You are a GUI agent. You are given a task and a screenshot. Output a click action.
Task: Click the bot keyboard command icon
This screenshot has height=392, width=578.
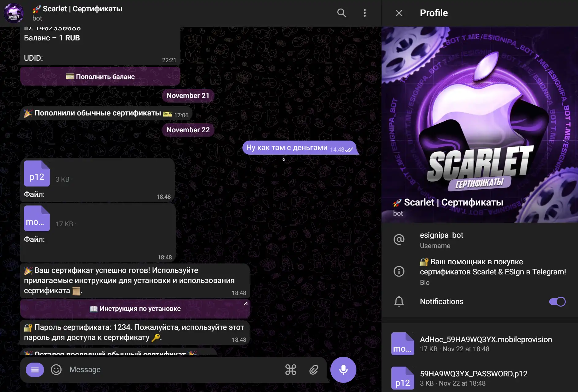tap(291, 370)
